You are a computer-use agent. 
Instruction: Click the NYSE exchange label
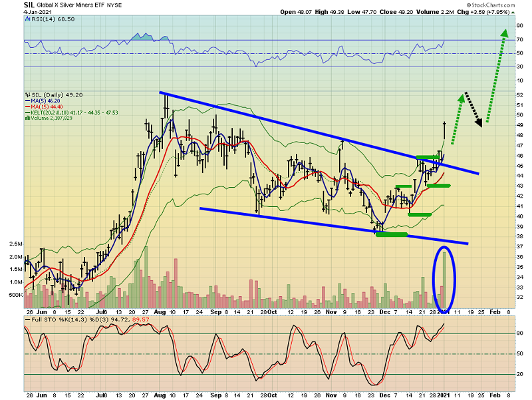click(x=114, y=5)
